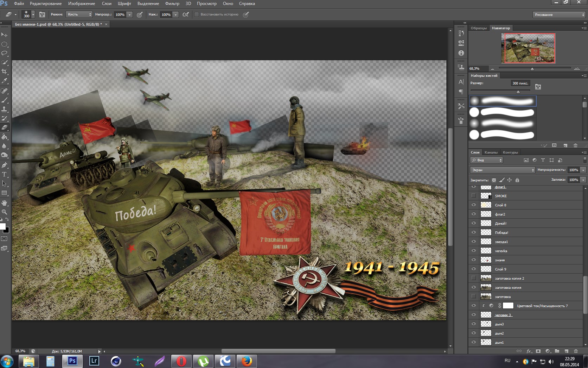This screenshot has width=588, height=368.
Task: Toggle the Brush panel in options bar
Action: [x=42, y=14]
